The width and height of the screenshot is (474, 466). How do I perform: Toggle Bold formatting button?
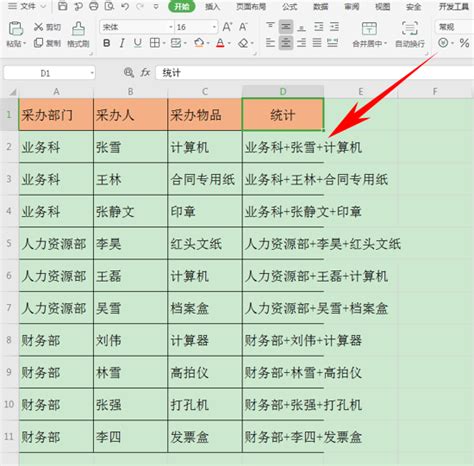click(x=106, y=43)
